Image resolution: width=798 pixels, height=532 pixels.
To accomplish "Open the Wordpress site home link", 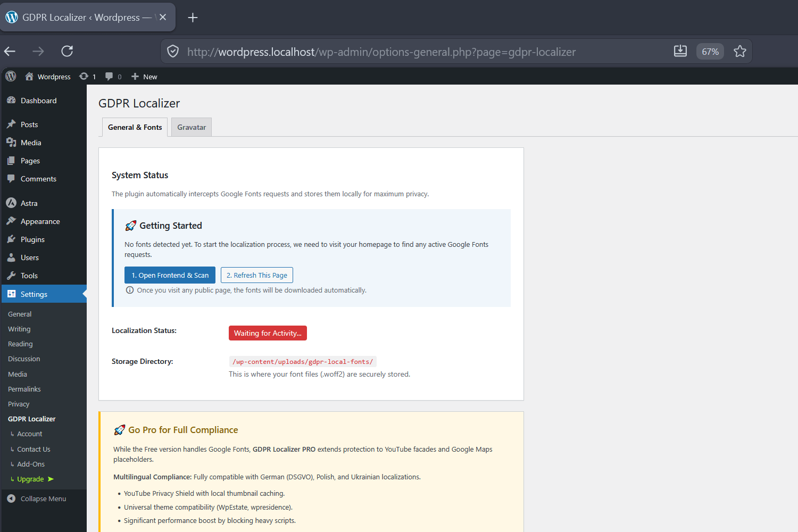I will tap(47, 77).
